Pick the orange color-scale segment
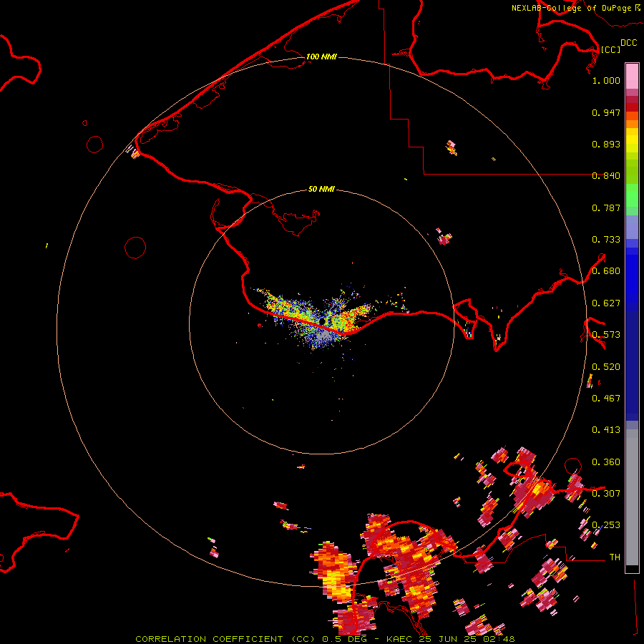 tap(632, 124)
